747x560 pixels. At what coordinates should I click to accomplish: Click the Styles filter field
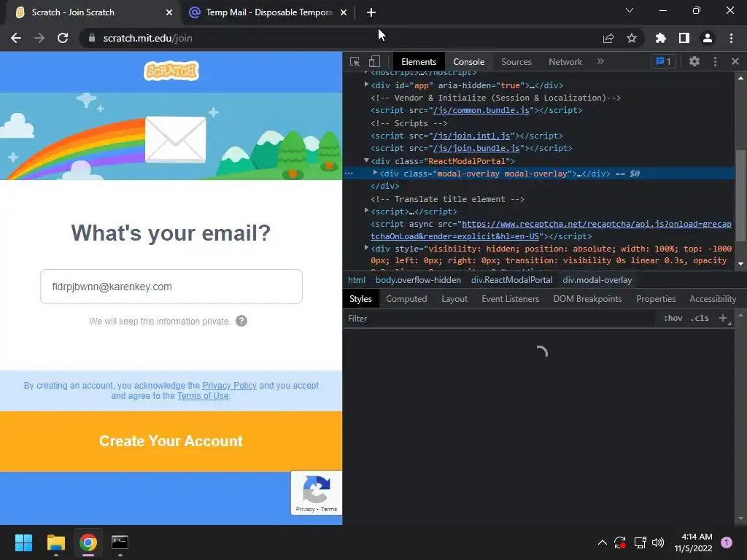pyautogui.click(x=500, y=318)
